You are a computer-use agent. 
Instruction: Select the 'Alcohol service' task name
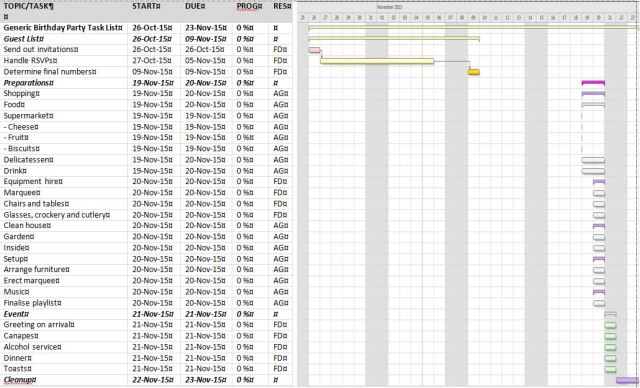(33, 347)
